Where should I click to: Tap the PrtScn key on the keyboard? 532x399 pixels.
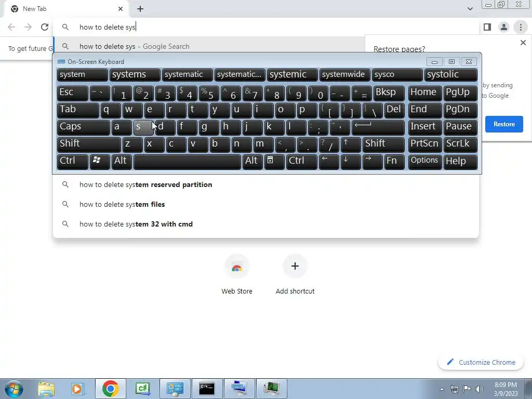(x=425, y=144)
